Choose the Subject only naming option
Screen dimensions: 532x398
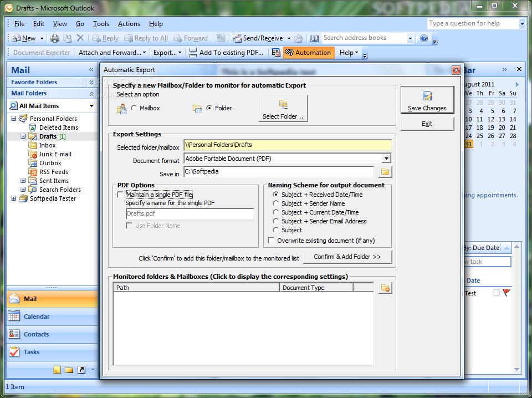click(x=276, y=229)
